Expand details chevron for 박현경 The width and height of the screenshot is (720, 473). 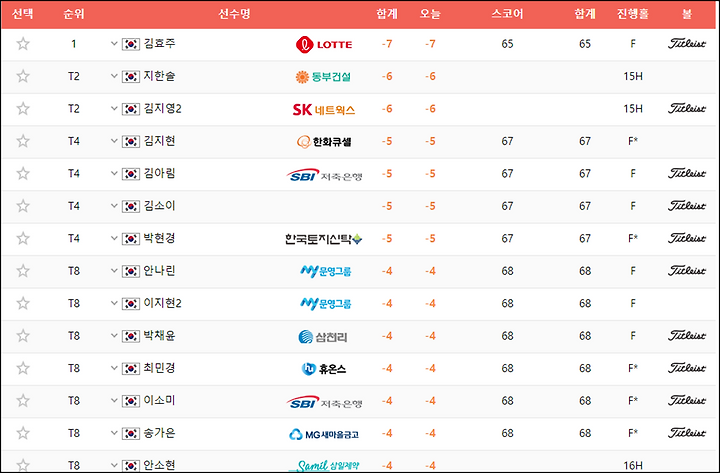tap(114, 238)
